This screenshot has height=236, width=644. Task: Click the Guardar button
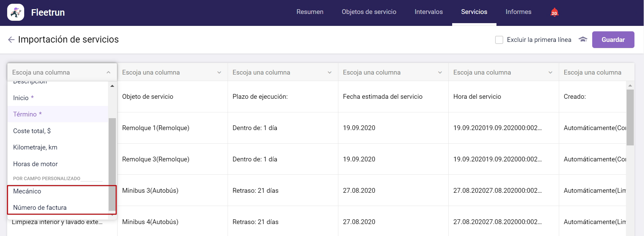pos(613,40)
